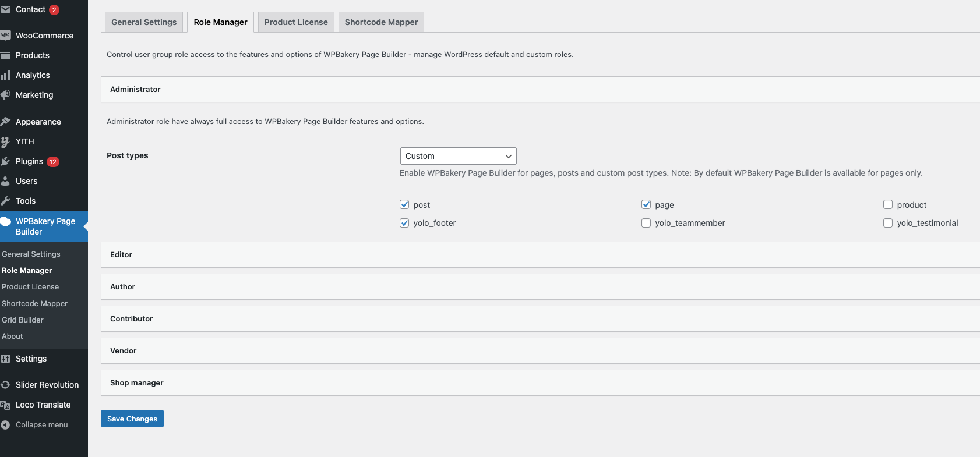Click the Post types field label
The image size is (980, 457).
point(127,155)
